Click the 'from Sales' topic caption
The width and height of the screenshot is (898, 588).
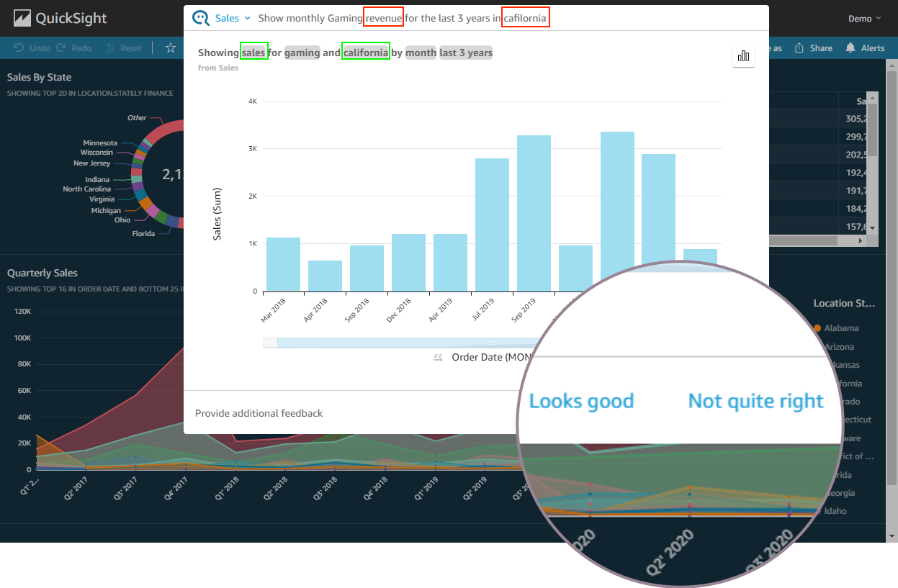pos(218,68)
